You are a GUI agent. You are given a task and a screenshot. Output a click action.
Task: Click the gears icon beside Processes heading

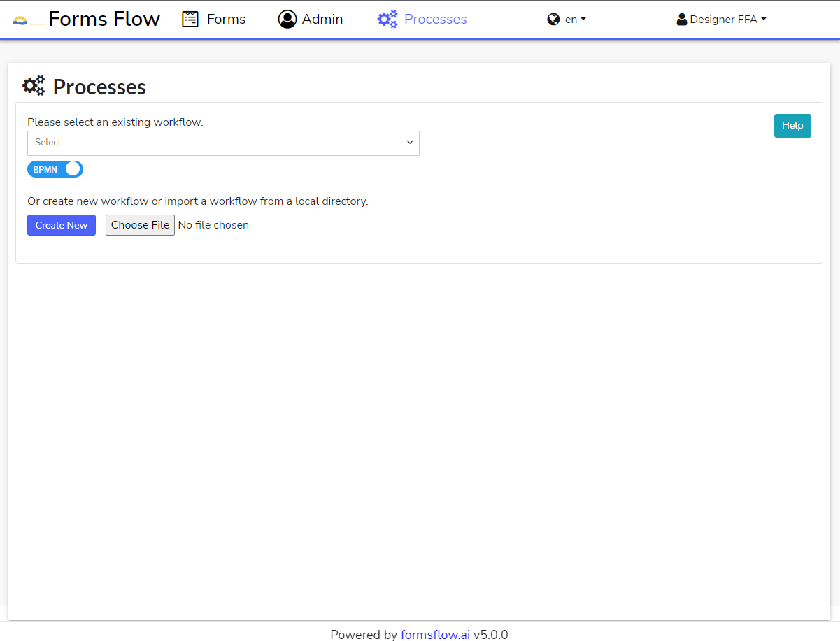tap(34, 86)
